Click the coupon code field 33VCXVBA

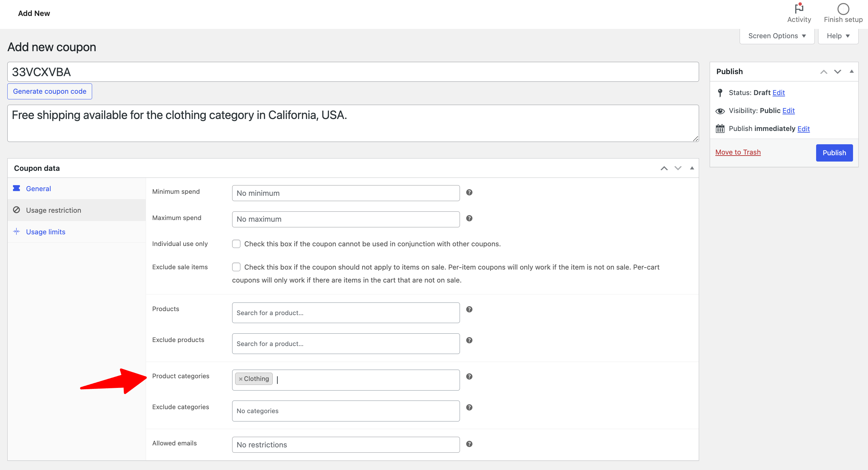tap(353, 72)
